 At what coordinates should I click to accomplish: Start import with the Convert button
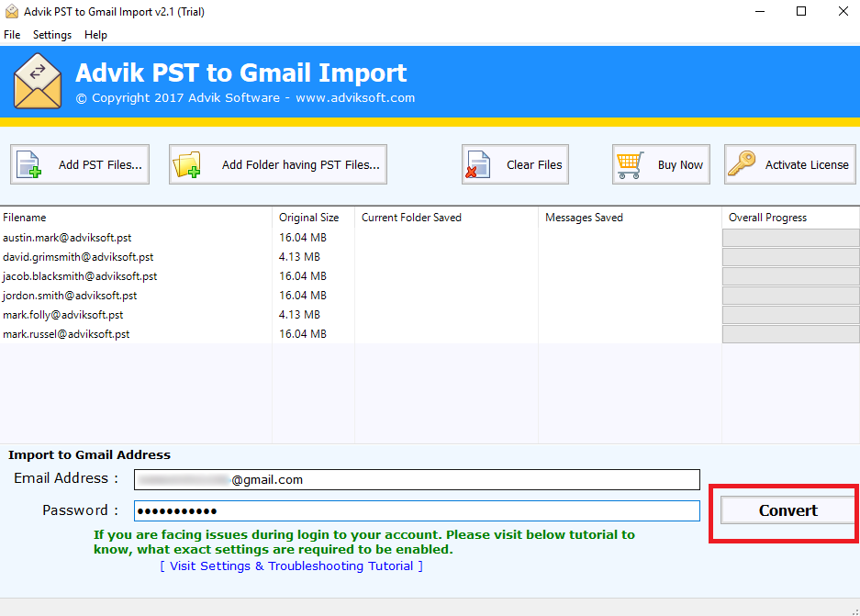click(788, 510)
